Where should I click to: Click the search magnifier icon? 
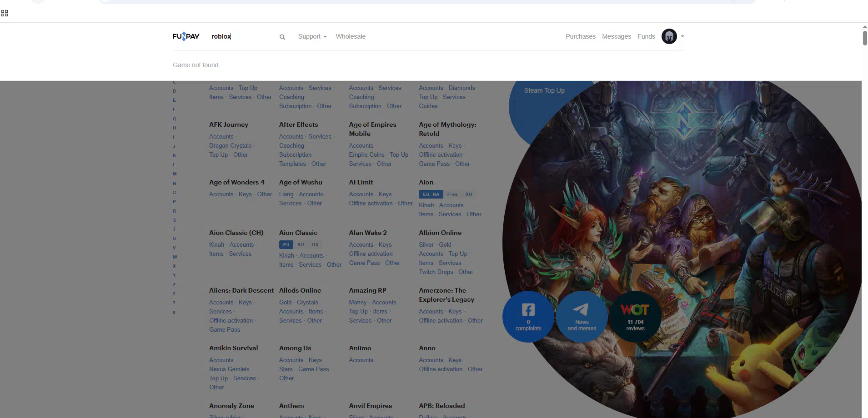tap(282, 37)
